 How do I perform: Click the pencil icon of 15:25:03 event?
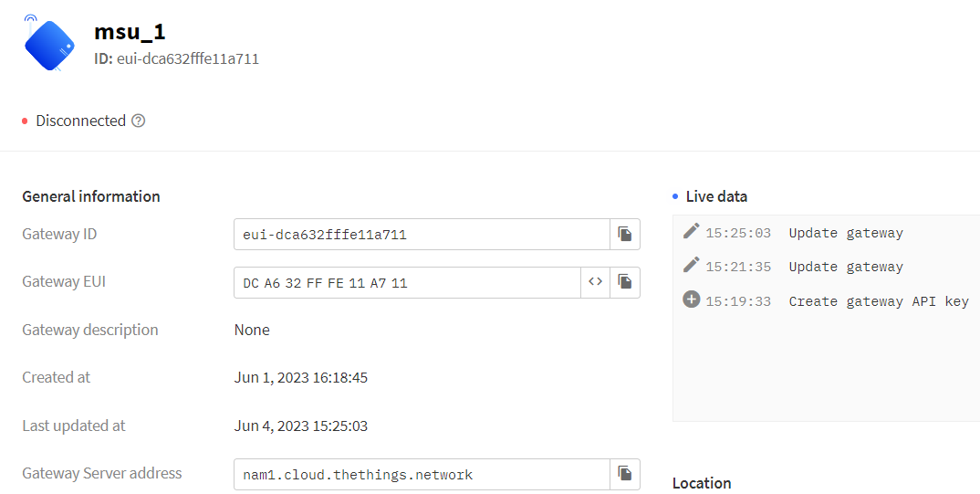click(691, 231)
